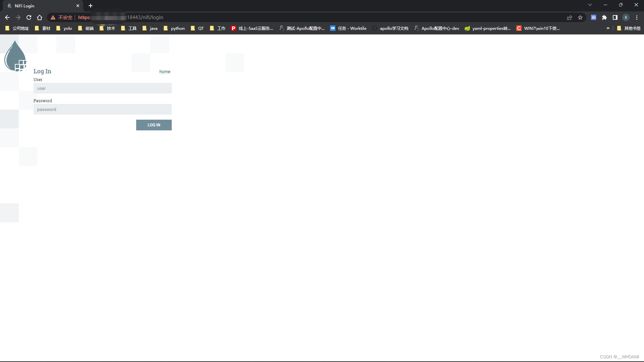
Task: Click the profile avatar icon
Action: coord(626,17)
